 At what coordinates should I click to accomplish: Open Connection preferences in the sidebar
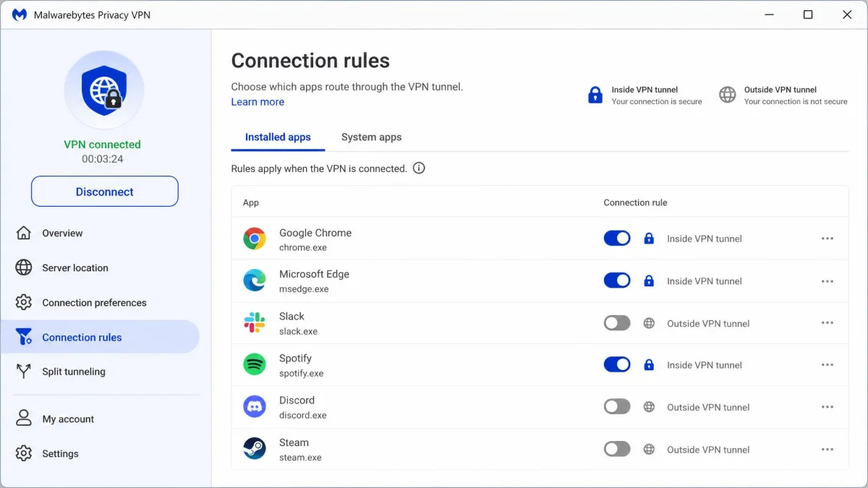100,302
